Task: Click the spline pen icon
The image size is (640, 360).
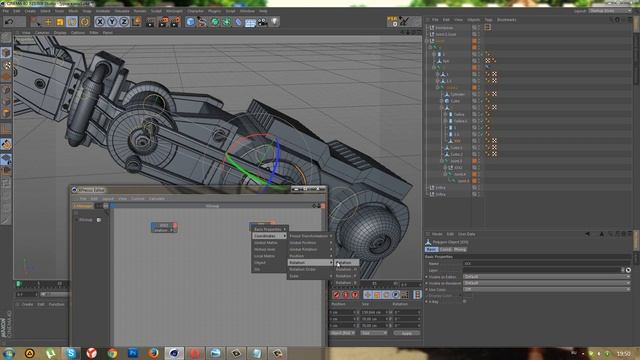Action: (202, 22)
